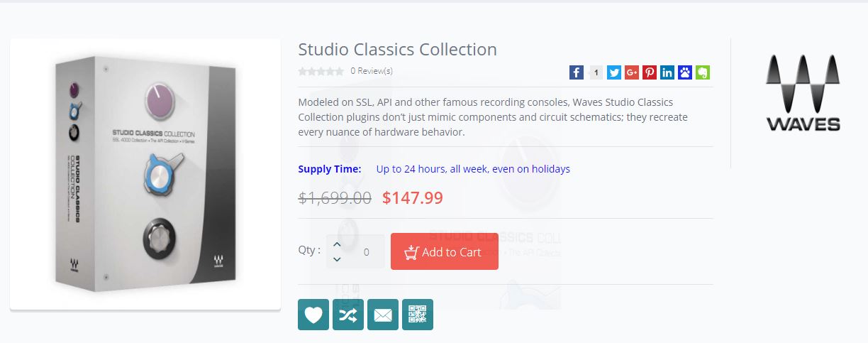Share via Google Plus icon

click(x=632, y=72)
